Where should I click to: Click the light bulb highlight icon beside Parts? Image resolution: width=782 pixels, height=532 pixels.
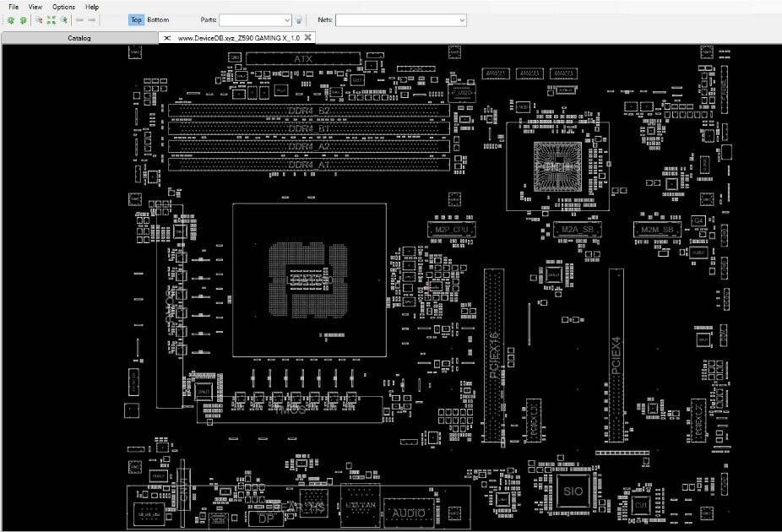(x=298, y=20)
